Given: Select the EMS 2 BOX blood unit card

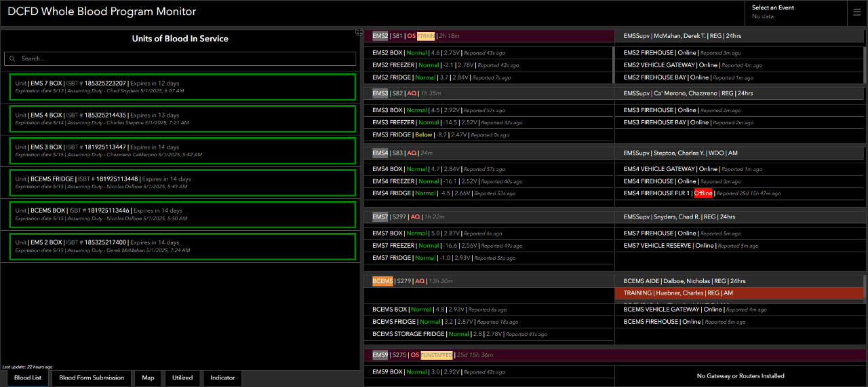Looking at the screenshot, I should click(x=182, y=246).
